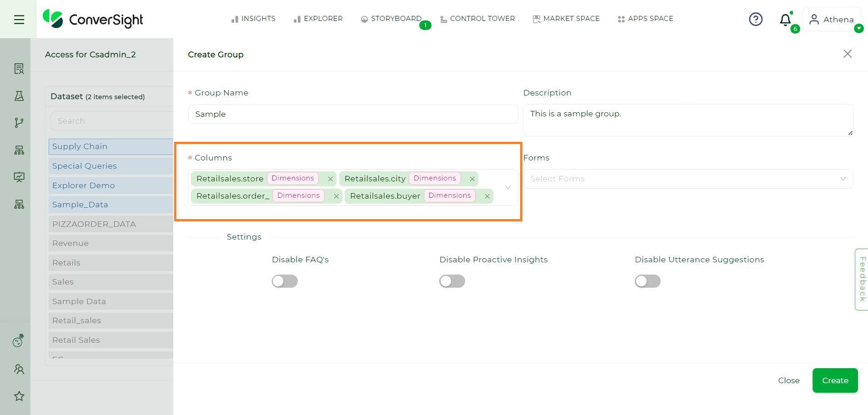Image resolution: width=868 pixels, height=415 pixels.
Task: Open the Storyboard tab
Action: [391, 19]
